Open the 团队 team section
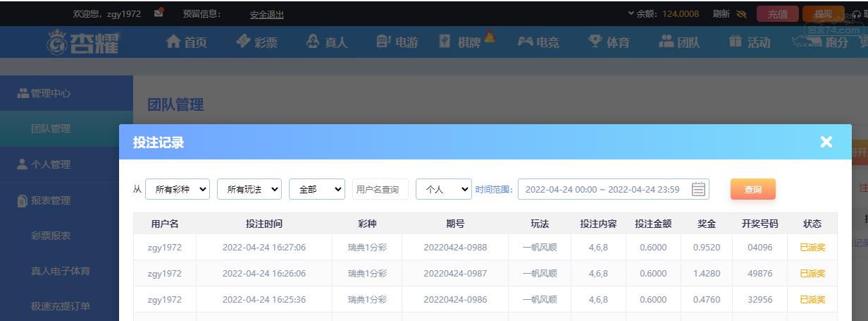This screenshot has height=321, width=868. pos(679,42)
